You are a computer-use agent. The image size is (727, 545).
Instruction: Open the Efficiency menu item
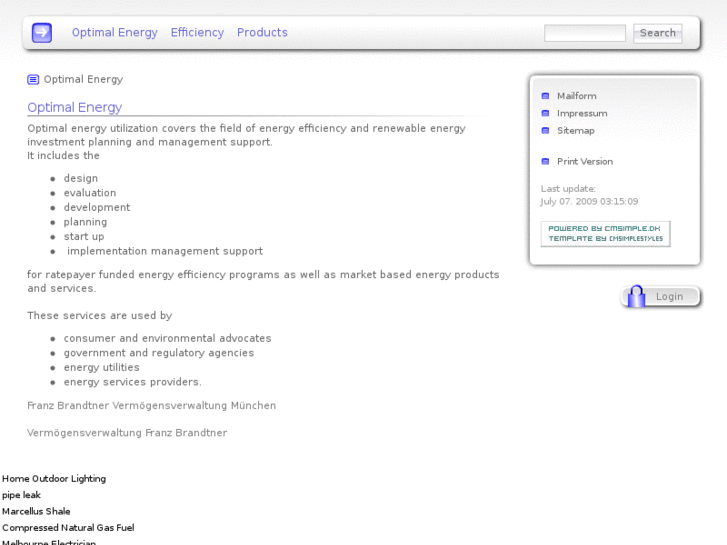[197, 32]
